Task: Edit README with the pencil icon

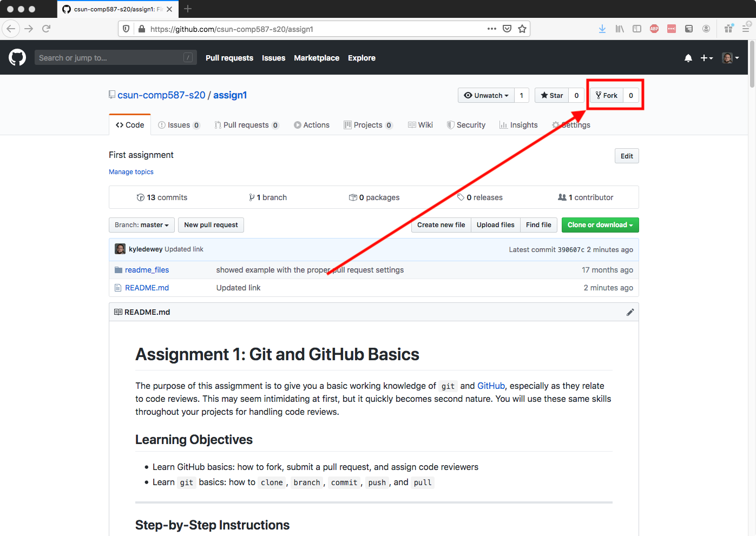Action: point(630,312)
